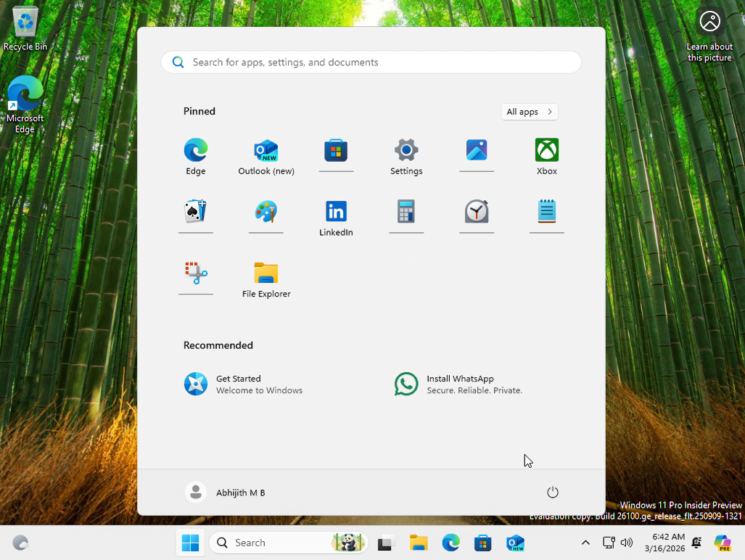Viewport: 745px width, 560px height.
Task: Launch Xbox from the Start menu
Action: (546, 150)
